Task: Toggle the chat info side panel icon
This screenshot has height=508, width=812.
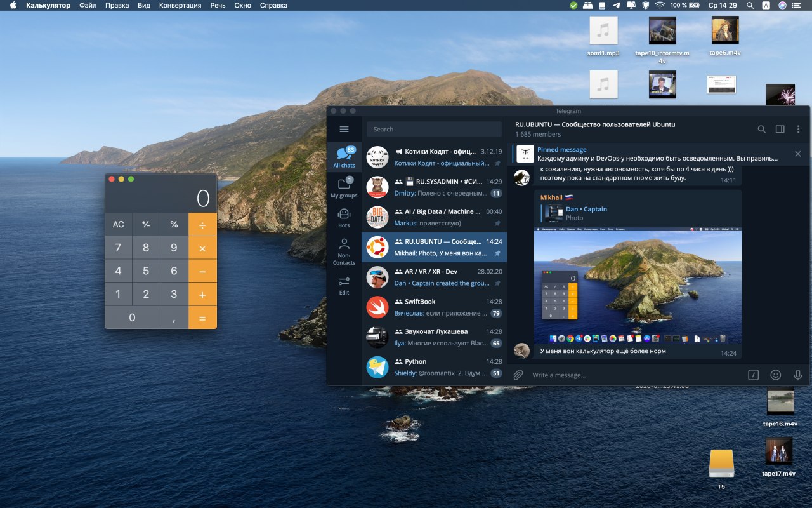Action: [780, 129]
